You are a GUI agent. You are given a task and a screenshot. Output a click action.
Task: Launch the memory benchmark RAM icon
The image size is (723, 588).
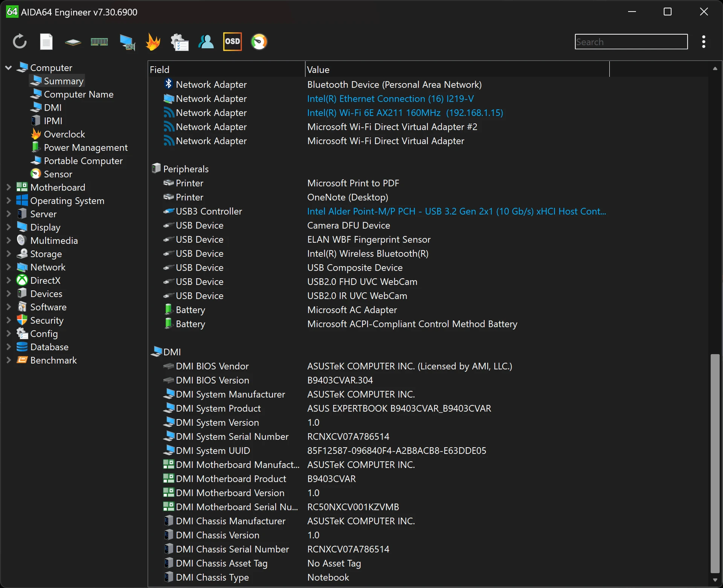(99, 42)
